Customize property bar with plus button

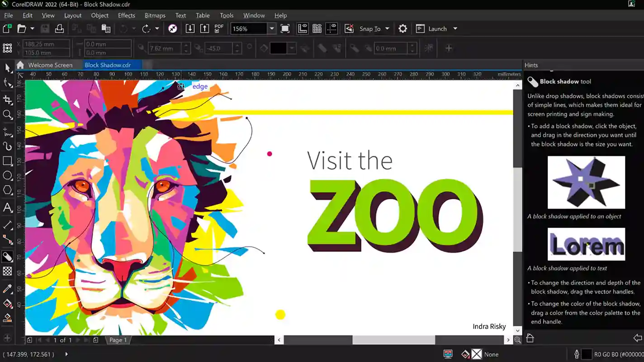pos(449,48)
